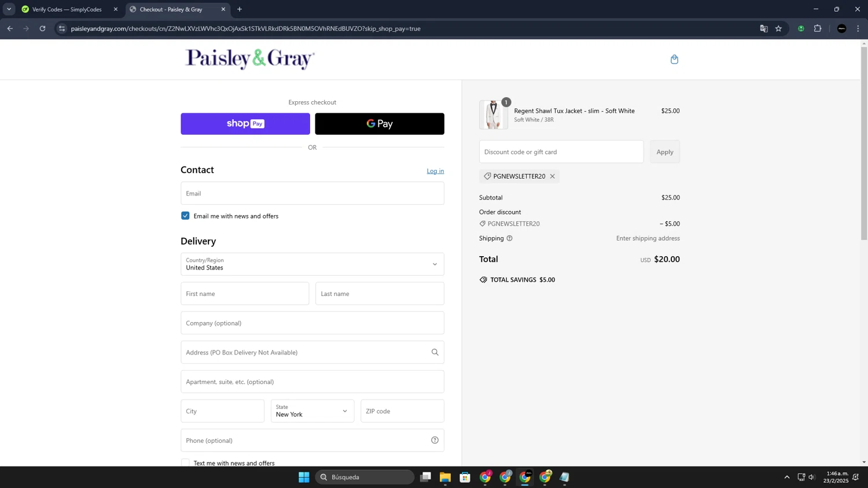868x488 pixels.
Task: Click the City field
Action: tap(222, 411)
